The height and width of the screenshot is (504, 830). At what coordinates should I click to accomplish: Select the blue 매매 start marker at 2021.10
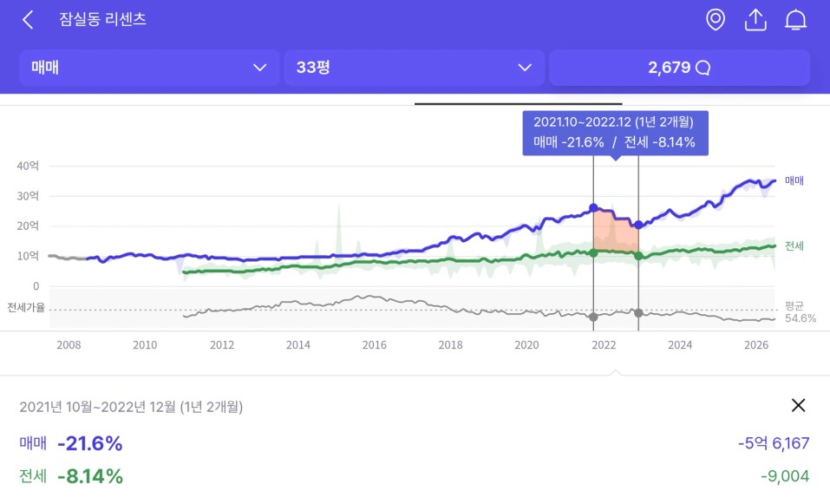593,208
